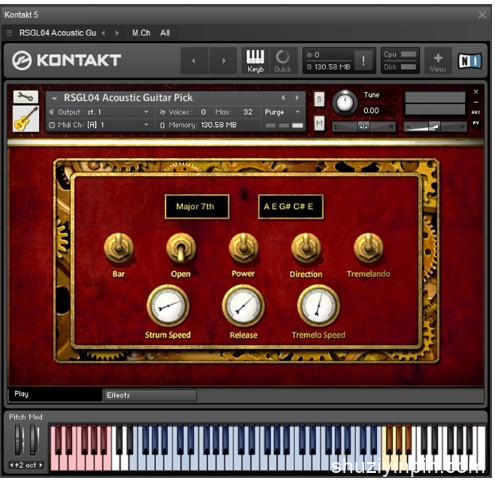This screenshot has height=481, width=495.
Task: Toggle the Keyb on-screen keyboard icon
Action: click(255, 61)
